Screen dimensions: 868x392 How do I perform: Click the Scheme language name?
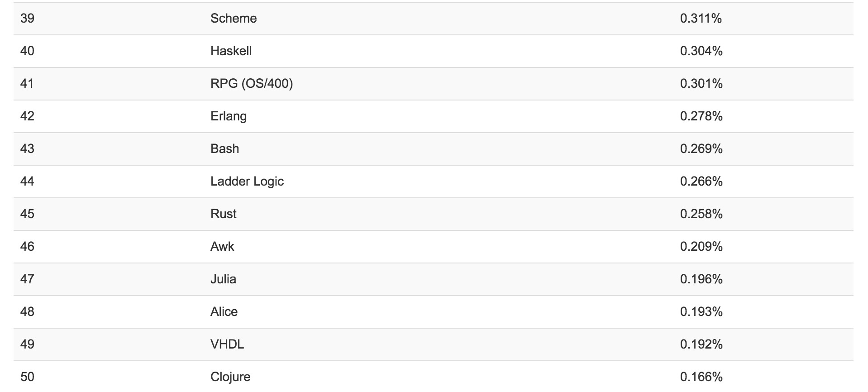pyautogui.click(x=233, y=19)
